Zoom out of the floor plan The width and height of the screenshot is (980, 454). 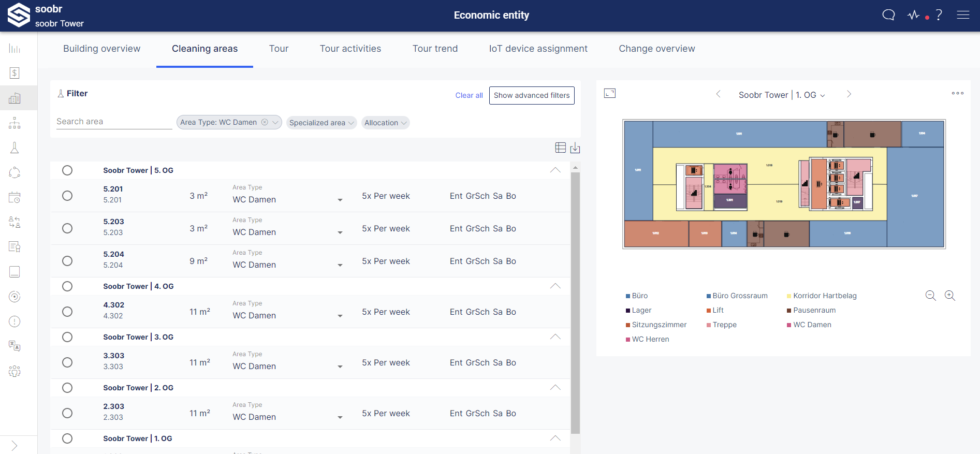(930, 296)
